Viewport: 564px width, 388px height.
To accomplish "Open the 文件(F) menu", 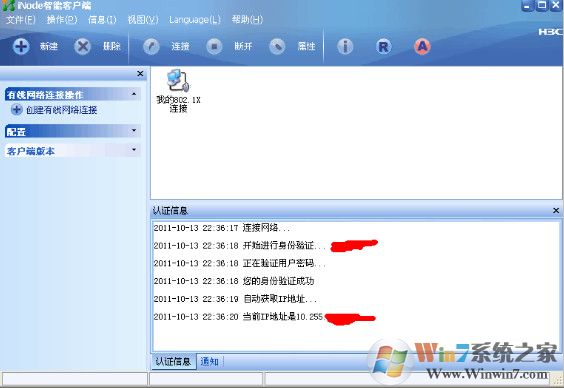I will 21,19.
